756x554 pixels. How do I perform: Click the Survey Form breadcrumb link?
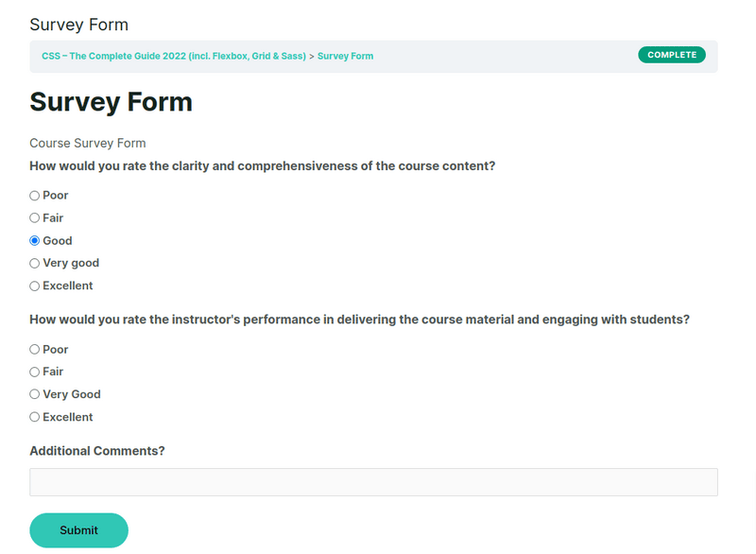pyautogui.click(x=345, y=56)
